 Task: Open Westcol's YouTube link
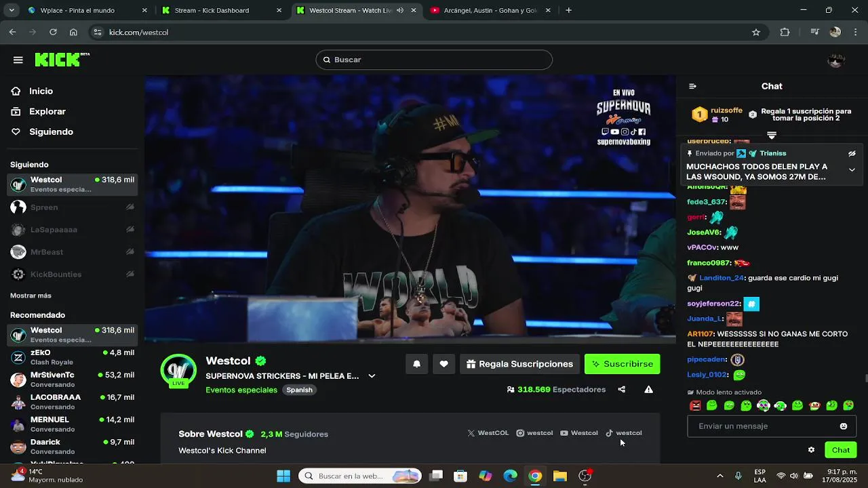click(x=579, y=433)
